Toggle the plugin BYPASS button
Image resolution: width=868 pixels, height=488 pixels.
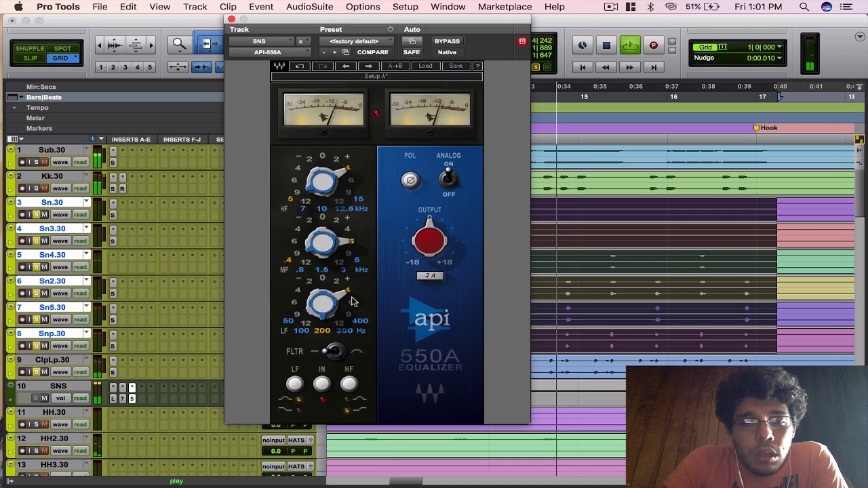pyautogui.click(x=447, y=41)
